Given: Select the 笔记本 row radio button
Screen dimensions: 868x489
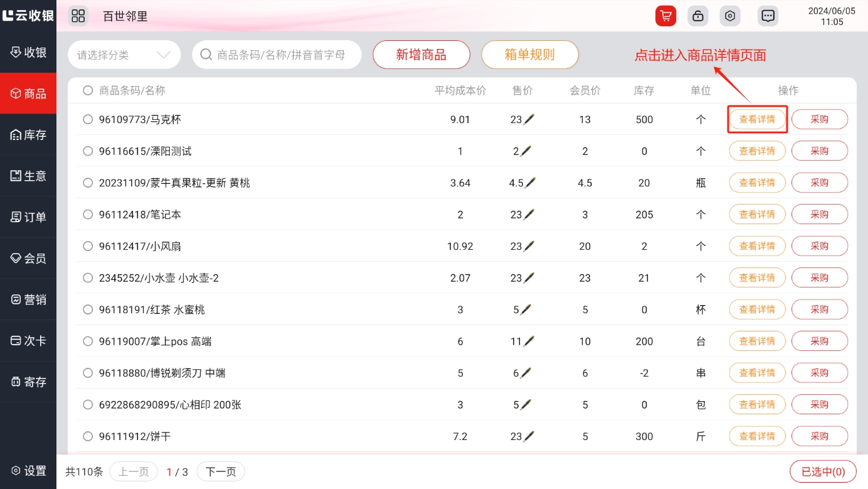Looking at the screenshot, I should coord(88,215).
